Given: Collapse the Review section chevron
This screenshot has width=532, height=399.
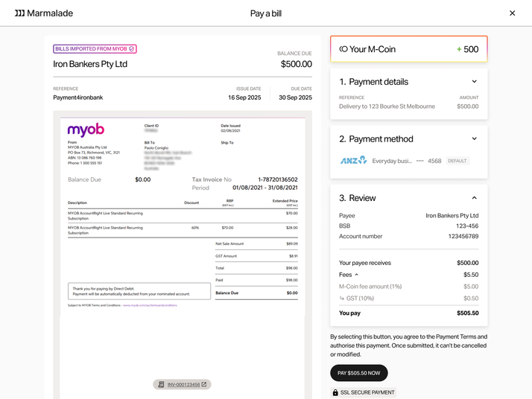Looking at the screenshot, I should coord(475,197).
